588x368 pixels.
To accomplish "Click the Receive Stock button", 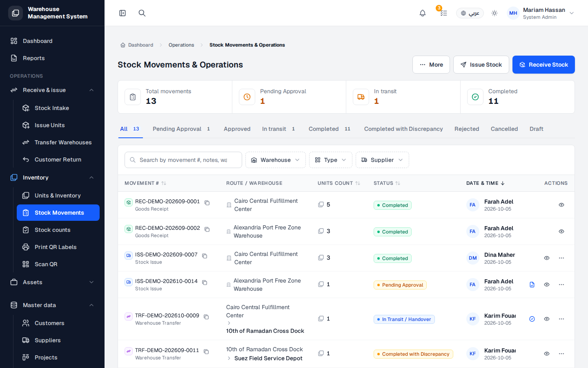I will click(x=543, y=65).
